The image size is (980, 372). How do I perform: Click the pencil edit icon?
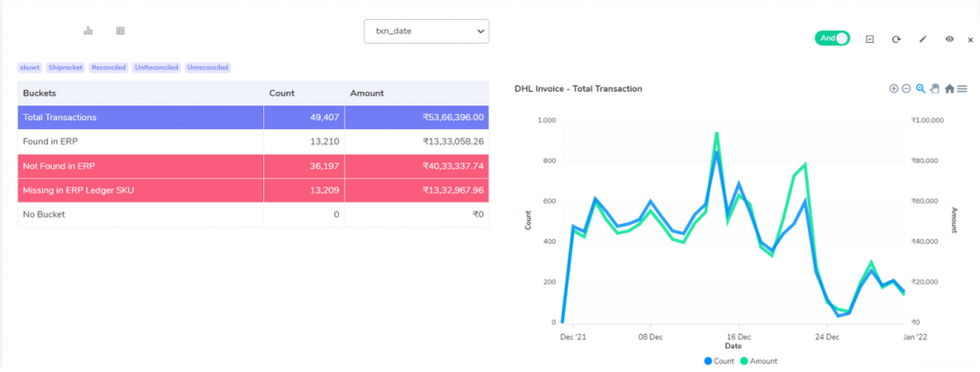[x=924, y=38]
